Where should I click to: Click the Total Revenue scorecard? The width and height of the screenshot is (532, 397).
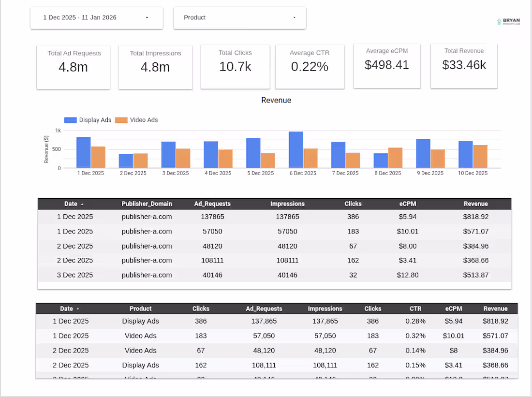coord(464,66)
